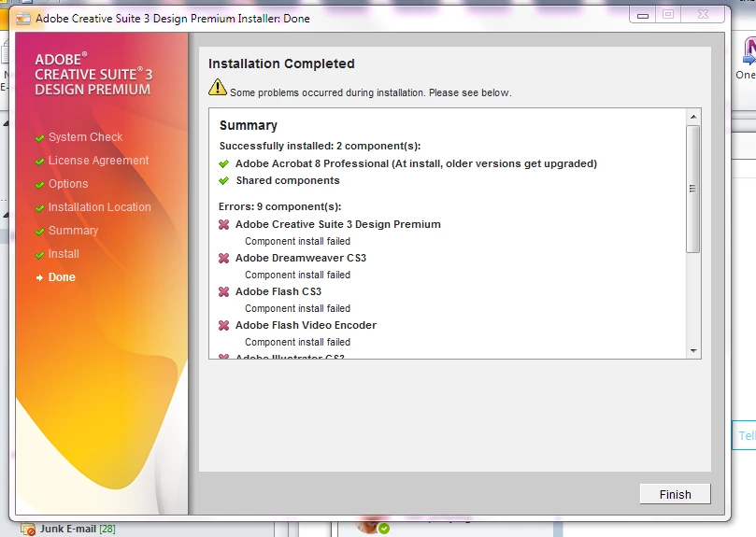
Task: Click the scroll down arrow in Summary
Action: (x=693, y=351)
